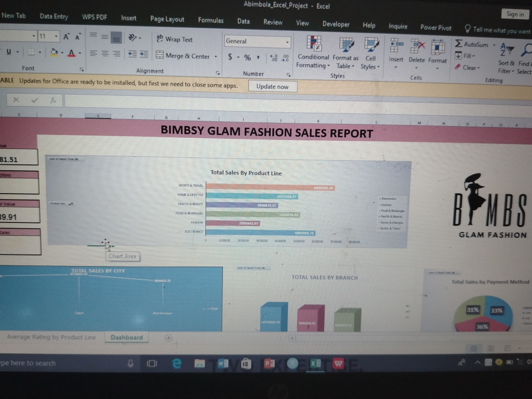Click the Update now button
The height and width of the screenshot is (399, 532).
[272, 87]
